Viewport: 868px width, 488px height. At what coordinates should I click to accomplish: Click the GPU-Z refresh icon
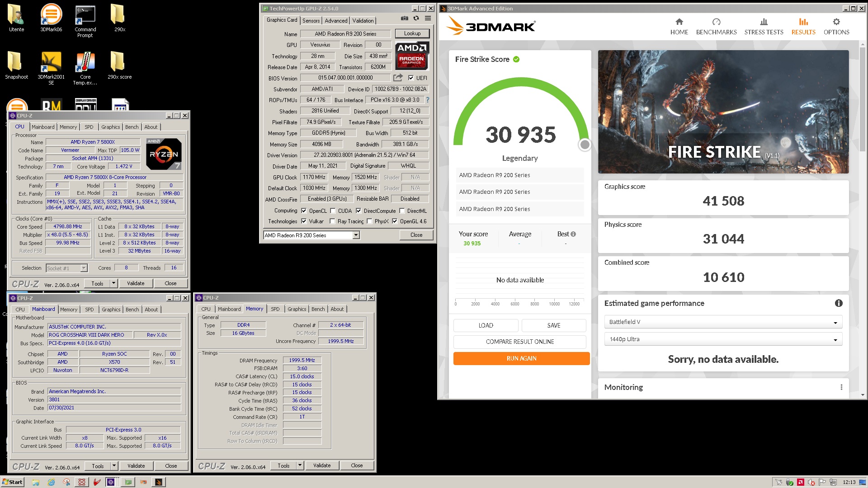click(x=416, y=19)
